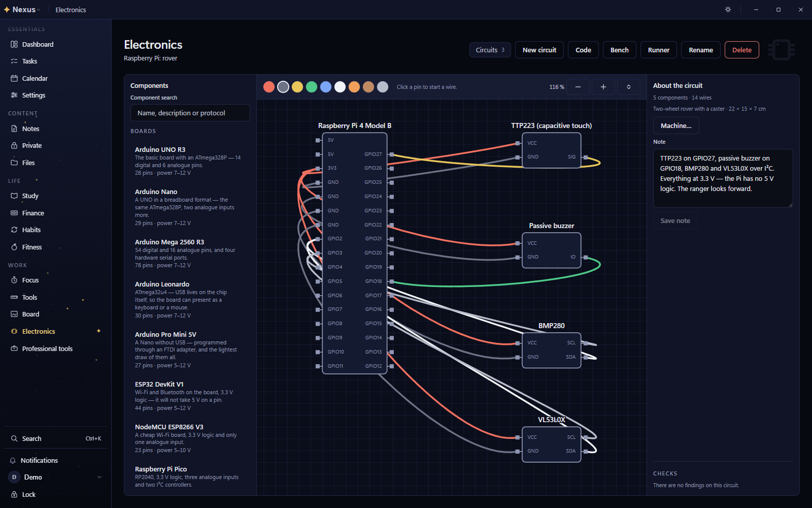The image size is (812, 508).
Task: Open the Machine... selector
Action: point(675,125)
